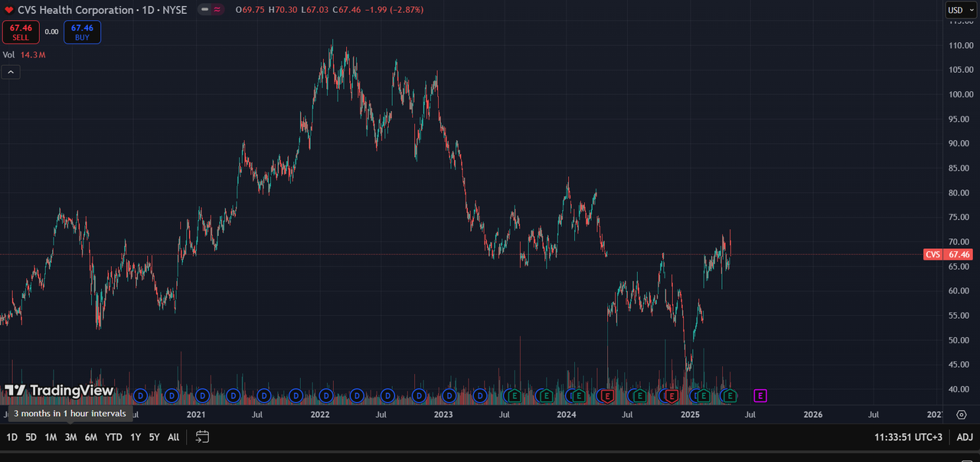Open the TradingView logo link

point(59,391)
